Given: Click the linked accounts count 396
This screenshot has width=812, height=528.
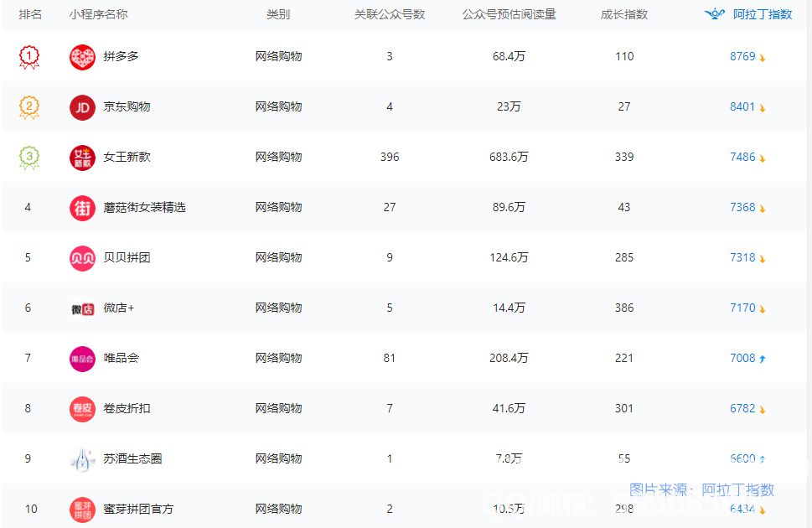Looking at the screenshot, I should (390, 157).
